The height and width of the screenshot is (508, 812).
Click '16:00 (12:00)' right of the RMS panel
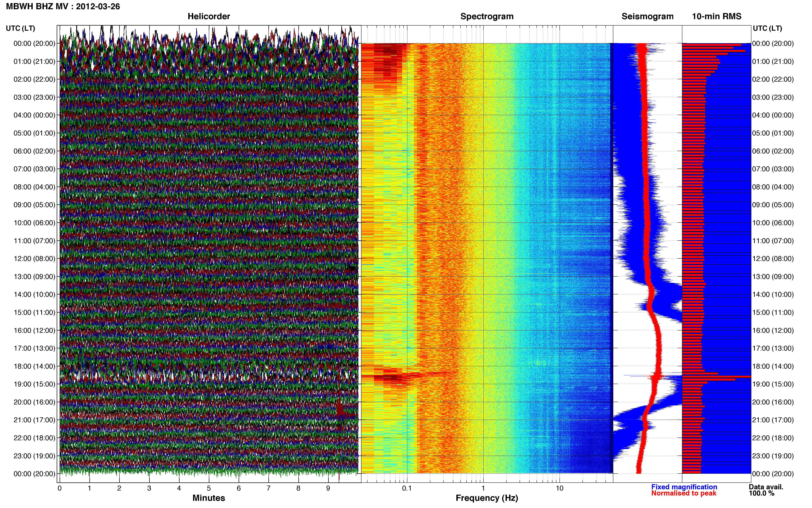[773, 330]
